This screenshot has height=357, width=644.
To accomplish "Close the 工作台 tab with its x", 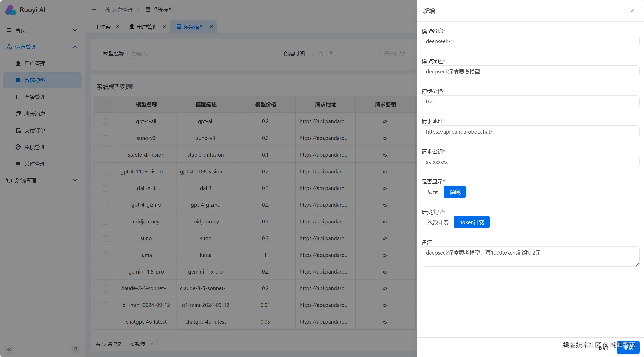I will pos(117,27).
